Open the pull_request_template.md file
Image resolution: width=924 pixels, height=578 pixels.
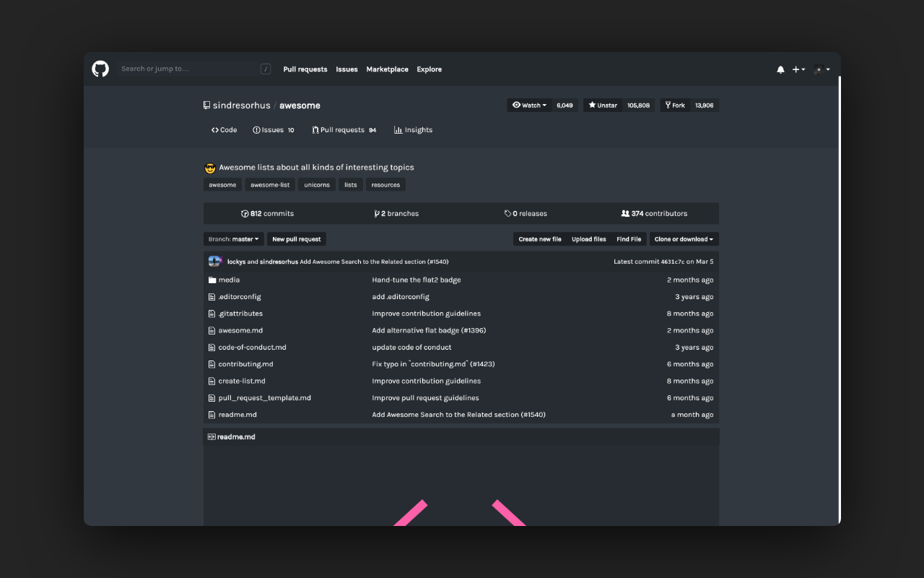(x=265, y=398)
